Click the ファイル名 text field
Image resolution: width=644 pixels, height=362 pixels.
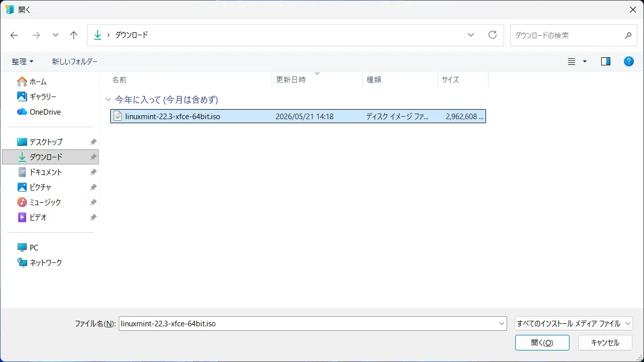pos(308,323)
